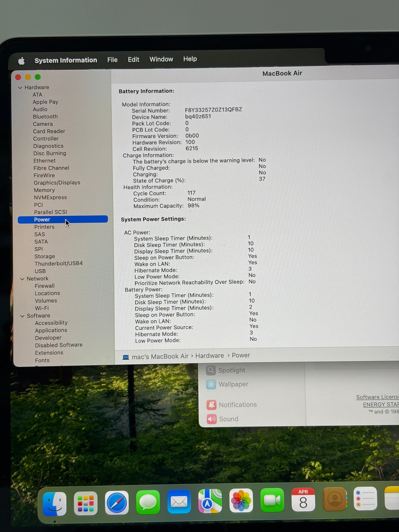The image size is (399, 532).
Task: Open the ENERGY STAR link in Settings
Action: [381, 404]
